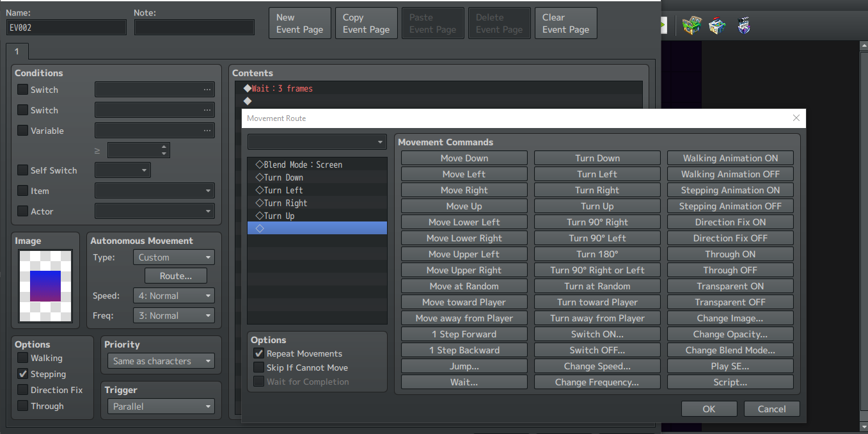
Task: Click the Note input field
Action: pyautogui.click(x=194, y=27)
